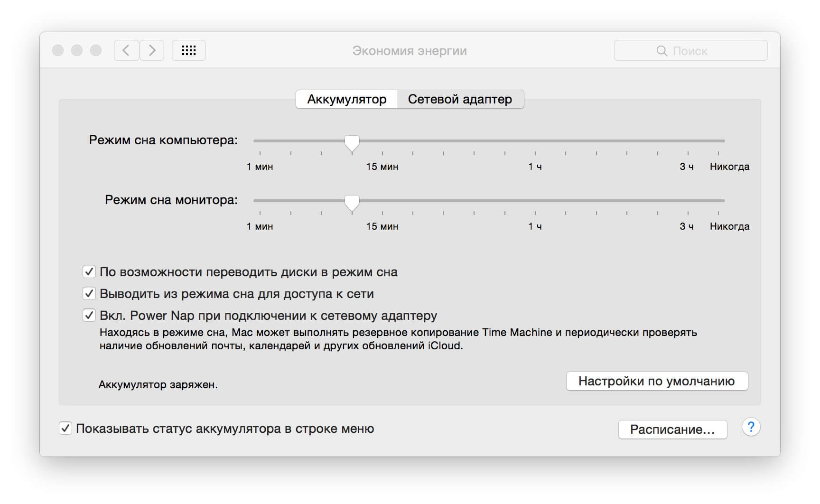Click the magnifier icon in search field
820x504 pixels.
coord(662,51)
